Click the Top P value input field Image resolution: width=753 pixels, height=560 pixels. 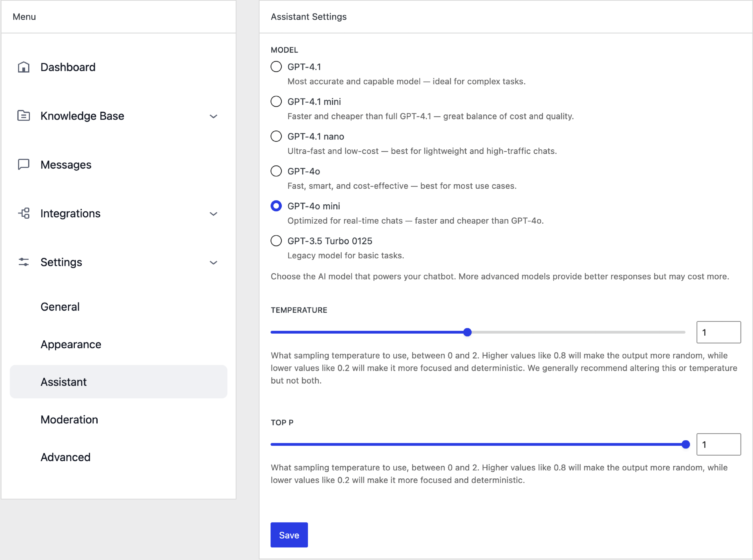[718, 444]
